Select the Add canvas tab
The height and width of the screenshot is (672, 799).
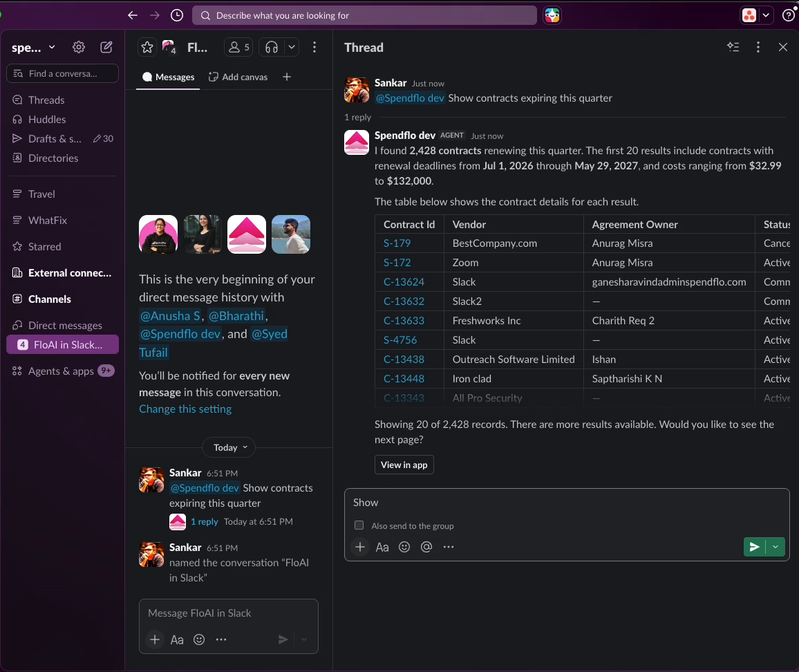click(x=238, y=77)
